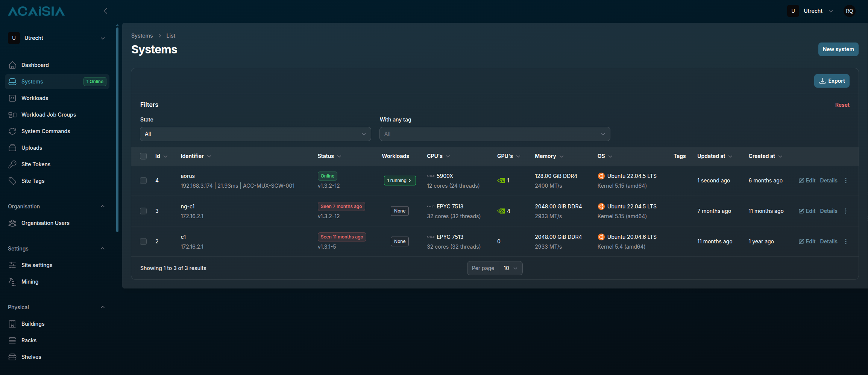Collapse the Settings section
Viewport: 868px width, 375px height.
[x=103, y=249]
